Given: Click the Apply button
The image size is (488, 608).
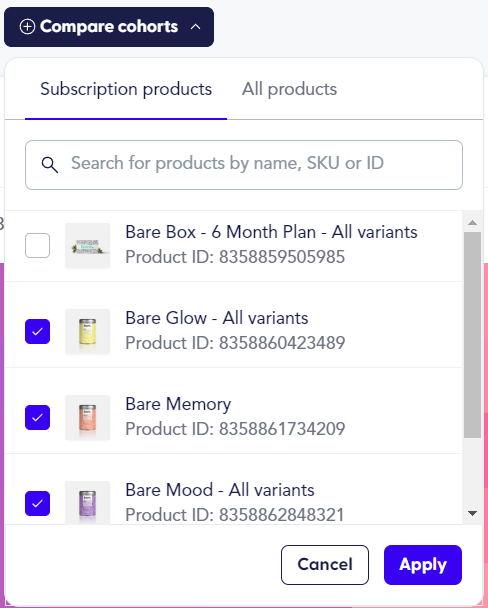Looking at the screenshot, I should click(423, 565).
